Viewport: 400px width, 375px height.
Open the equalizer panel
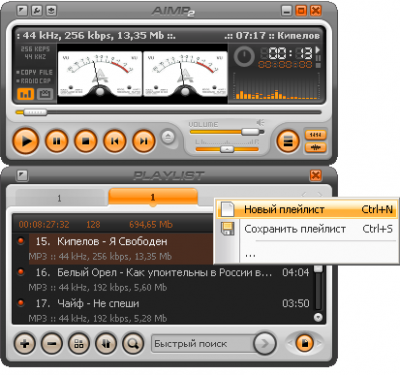pyautogui.click(x=315, y=135)
